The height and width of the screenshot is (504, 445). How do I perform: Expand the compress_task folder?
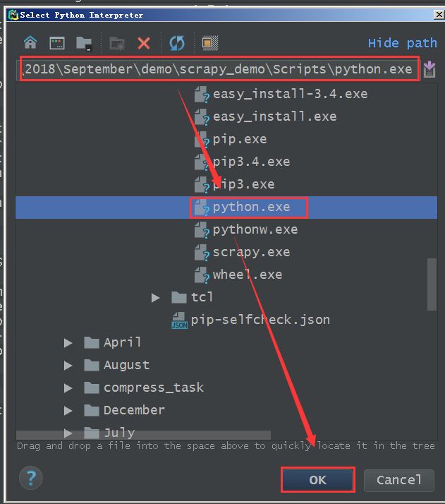[x=68, y=388]
